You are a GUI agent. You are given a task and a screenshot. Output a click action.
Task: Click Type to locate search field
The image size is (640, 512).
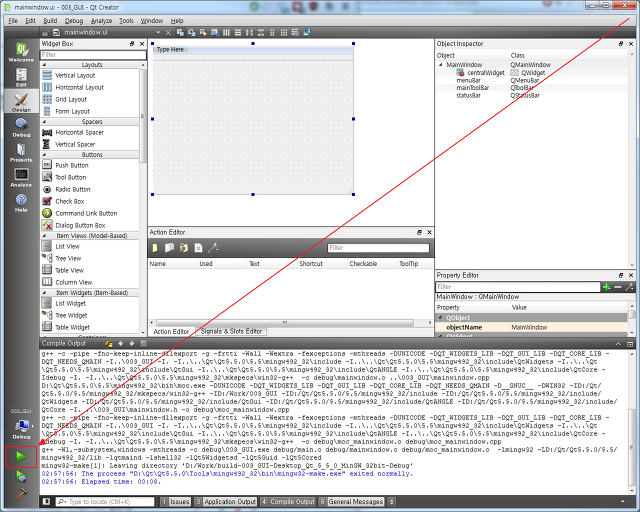105,501
